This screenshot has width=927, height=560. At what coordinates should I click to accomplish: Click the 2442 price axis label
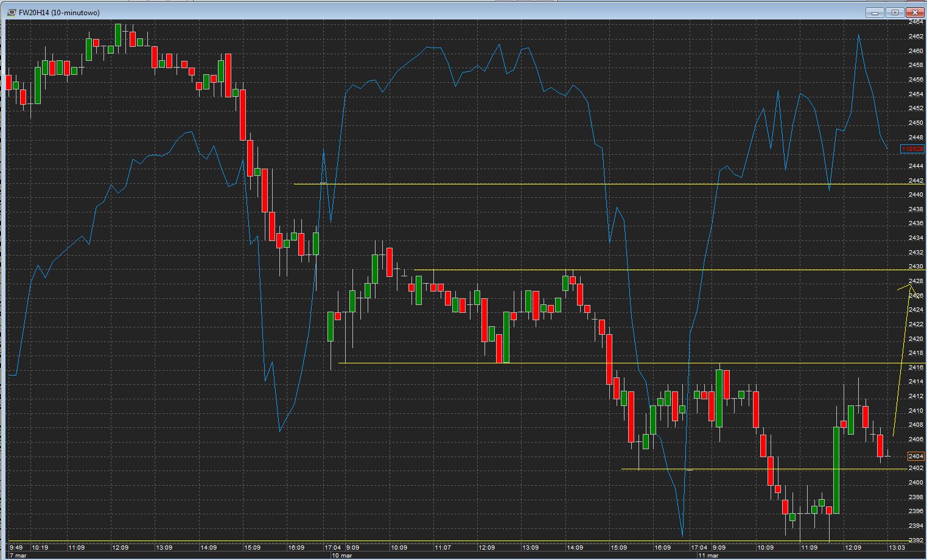click(x=915, y=181)
